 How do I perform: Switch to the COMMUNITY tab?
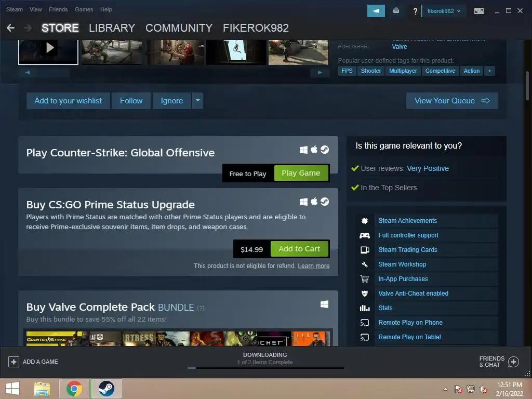pos(179,28)
